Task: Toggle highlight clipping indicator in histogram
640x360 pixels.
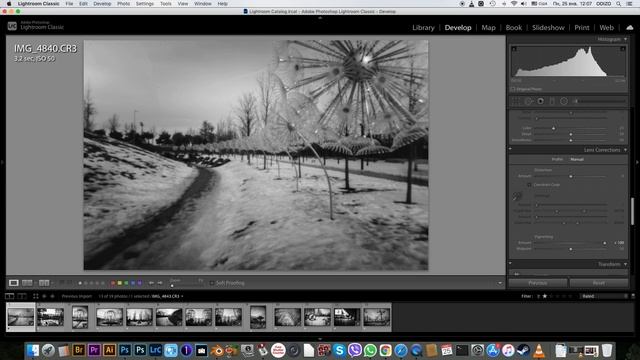Action: [x=622, y=49]
